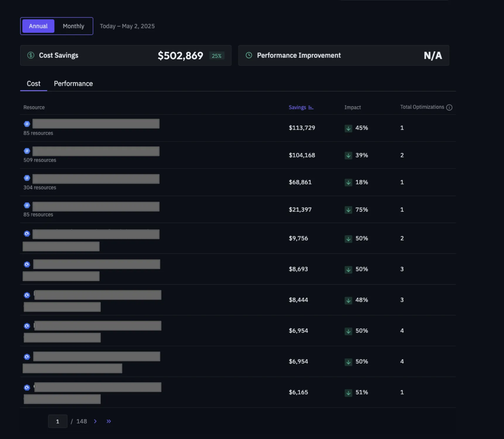Click the Impact column header
Screen dimensions: 504x439
point(352,107)
